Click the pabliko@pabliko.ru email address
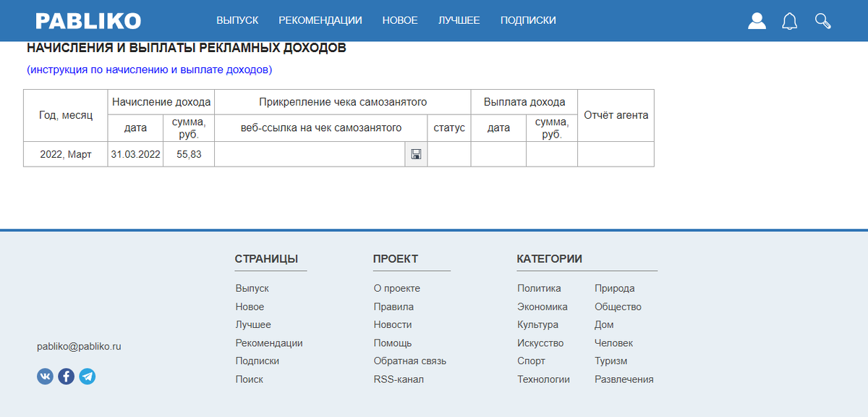 tap(79, 346)
